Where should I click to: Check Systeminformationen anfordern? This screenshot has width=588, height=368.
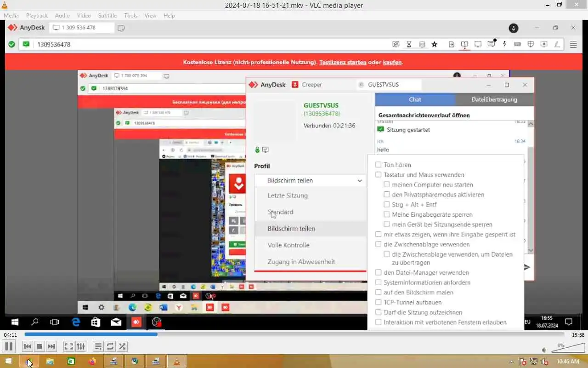tap(379, 282)
